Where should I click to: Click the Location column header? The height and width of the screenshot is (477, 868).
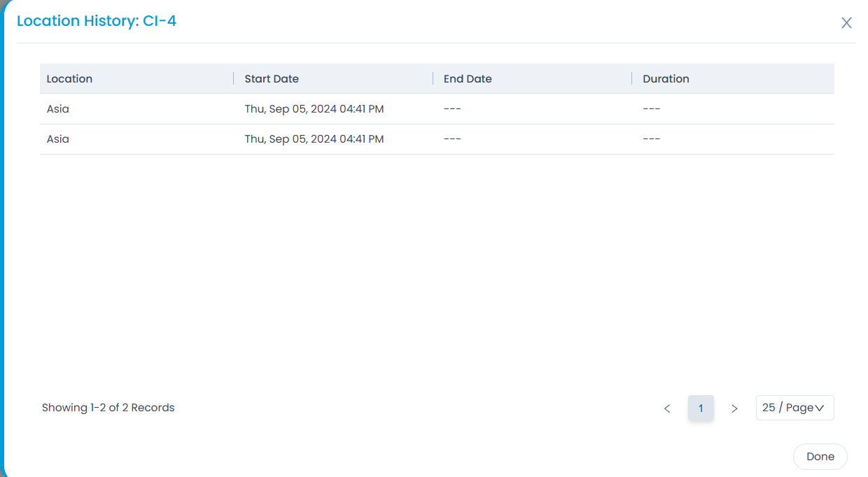(69, 79)
